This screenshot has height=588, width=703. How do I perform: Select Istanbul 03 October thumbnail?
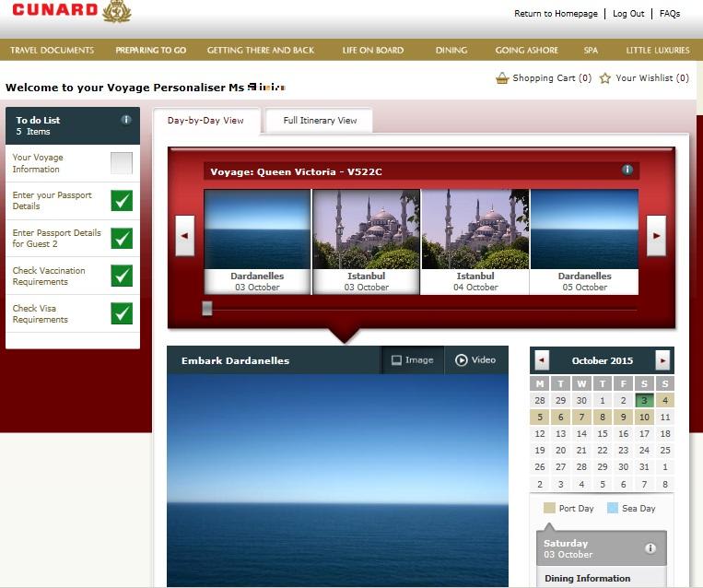[x=367, y=241]
